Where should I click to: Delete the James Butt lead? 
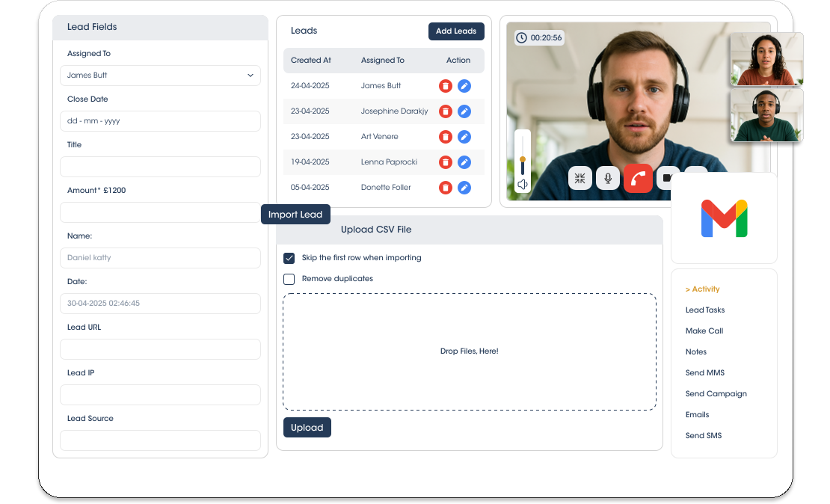[x=445, y=86]
